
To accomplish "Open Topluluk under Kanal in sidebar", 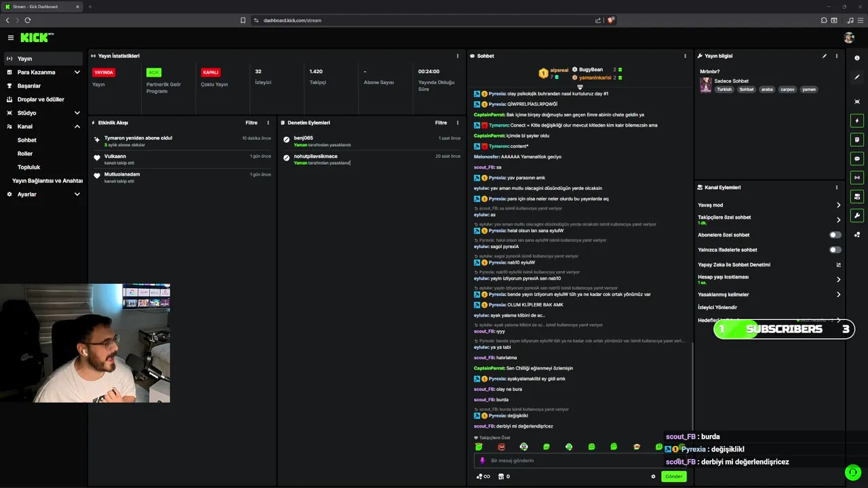I will point(28,167).
